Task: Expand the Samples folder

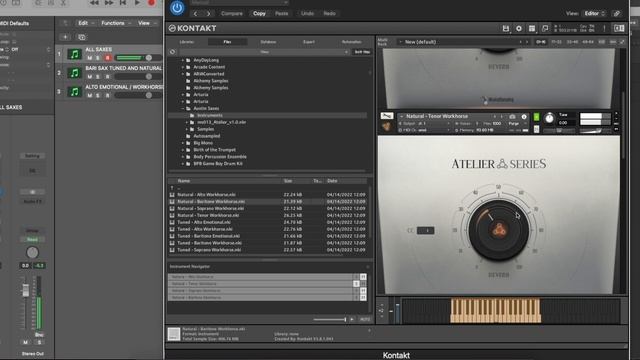Action: [x=187, y=129]
